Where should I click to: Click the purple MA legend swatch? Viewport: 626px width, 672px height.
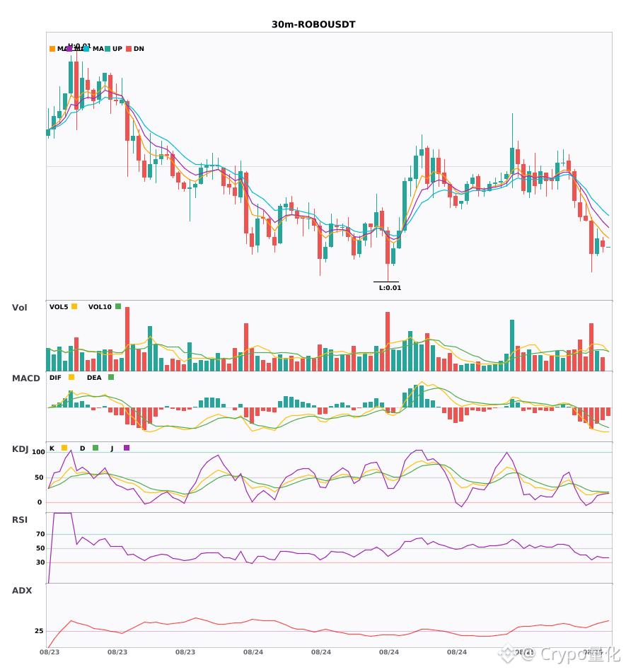[69, 49]
